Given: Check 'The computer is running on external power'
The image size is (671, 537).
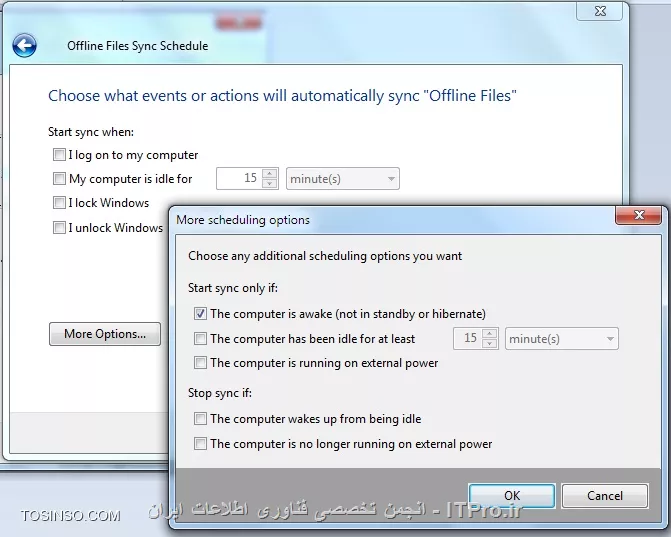Looking at the screenshot, I should click(200, 363).
